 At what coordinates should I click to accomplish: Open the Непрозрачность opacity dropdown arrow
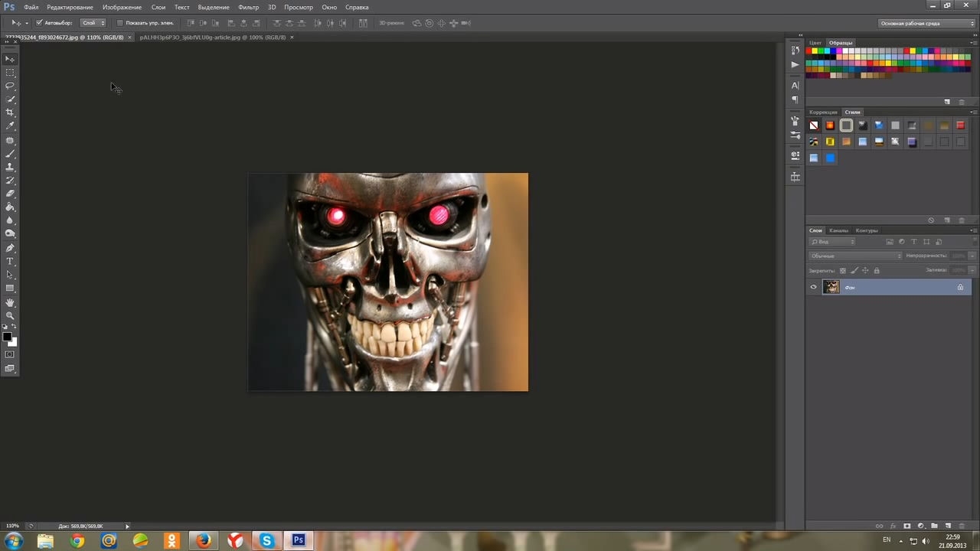972,256
